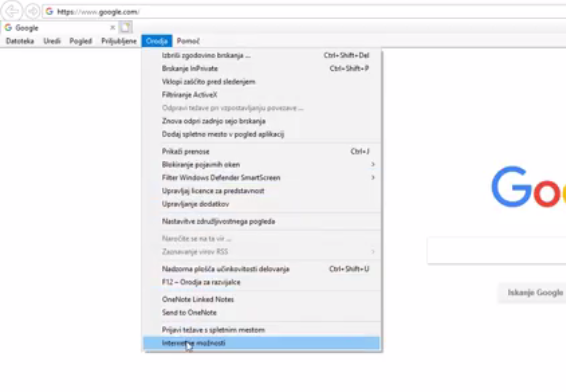Click the Google favicon in the address bar
The height and width of the screenshot is (392, 566).
pos(49,12)
